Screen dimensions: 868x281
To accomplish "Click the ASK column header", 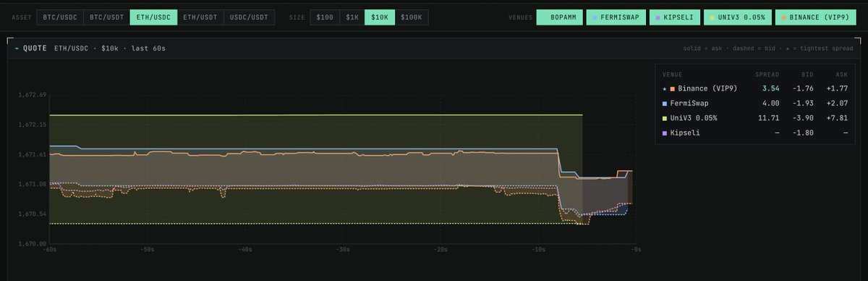I will coord(841,74).
